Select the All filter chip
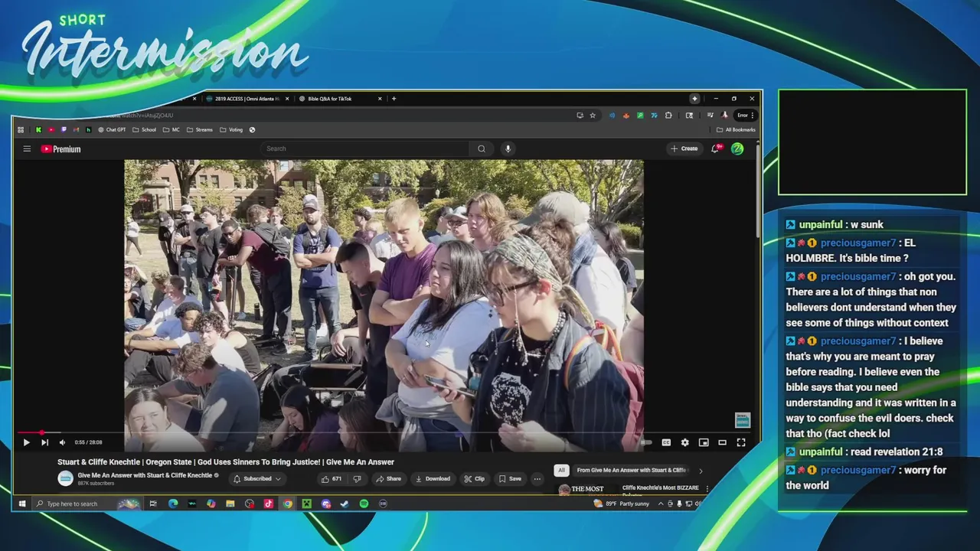980x551 pixels. tap(561, 470)
